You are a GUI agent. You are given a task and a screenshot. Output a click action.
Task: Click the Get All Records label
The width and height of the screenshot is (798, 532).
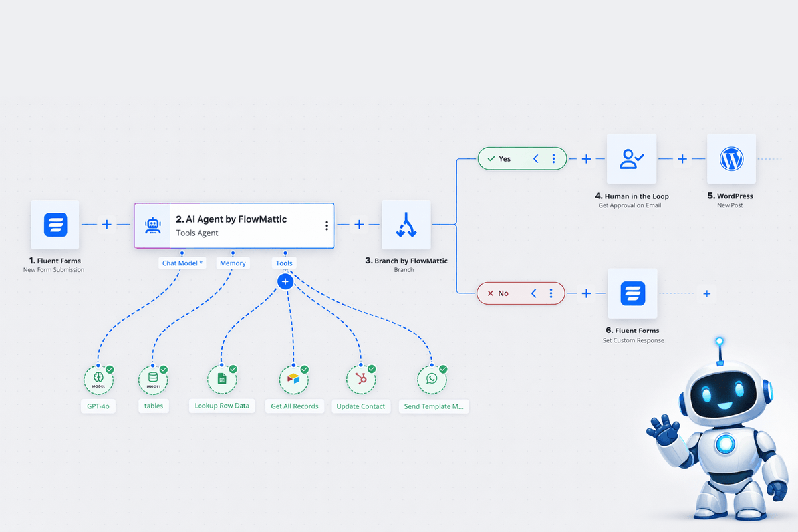(x=295, y=406)
